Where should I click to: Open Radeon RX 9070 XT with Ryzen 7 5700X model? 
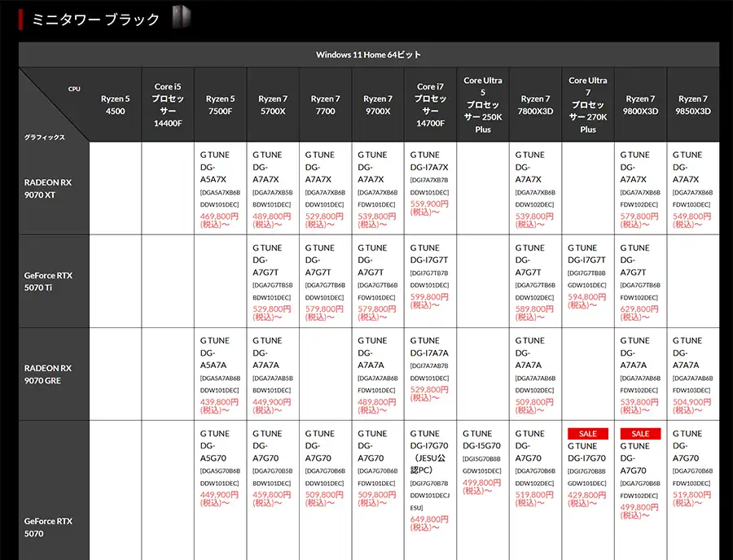[272, 189]
